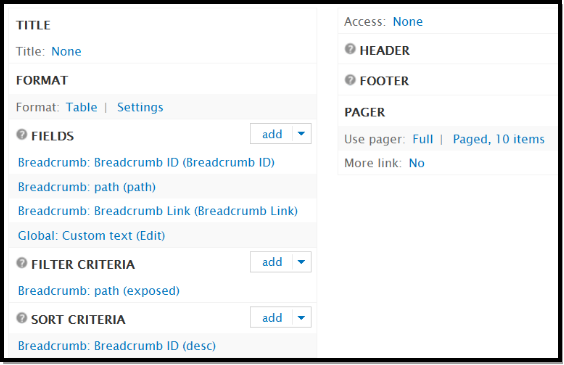Edit the Breadcrumb Link field

(x=158, y=211)
